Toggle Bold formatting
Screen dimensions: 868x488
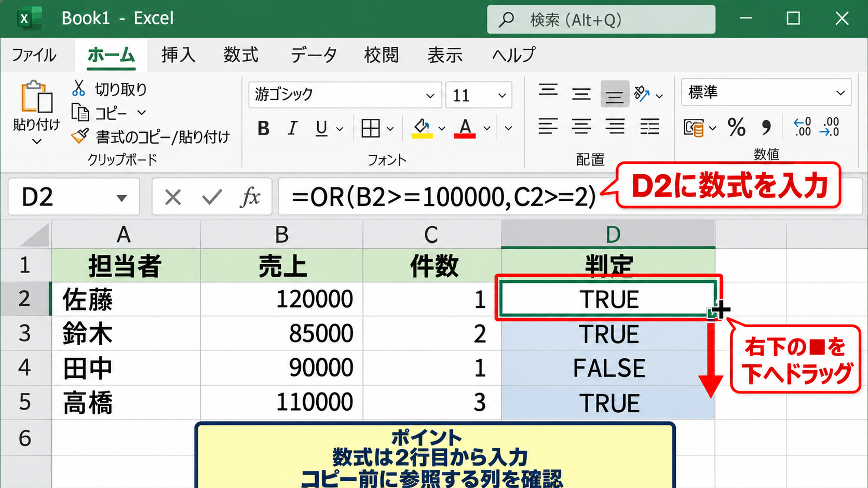point(264,128)
